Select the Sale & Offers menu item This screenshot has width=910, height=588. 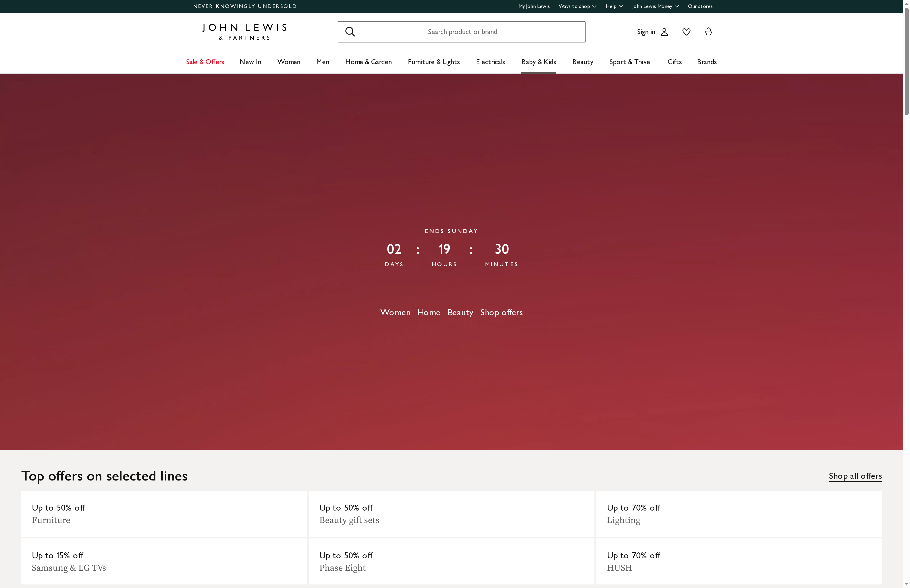click(x=205, y=62)
